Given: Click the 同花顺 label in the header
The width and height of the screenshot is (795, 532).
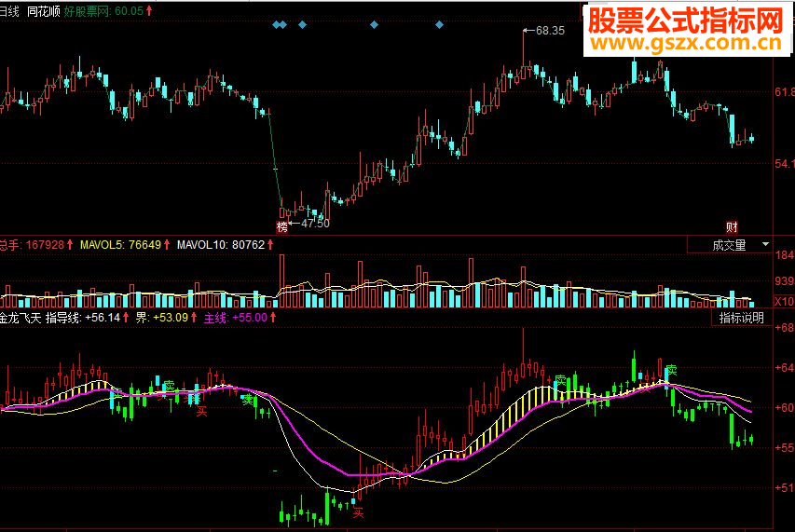Looking at the screenshot, I should 44,11.
